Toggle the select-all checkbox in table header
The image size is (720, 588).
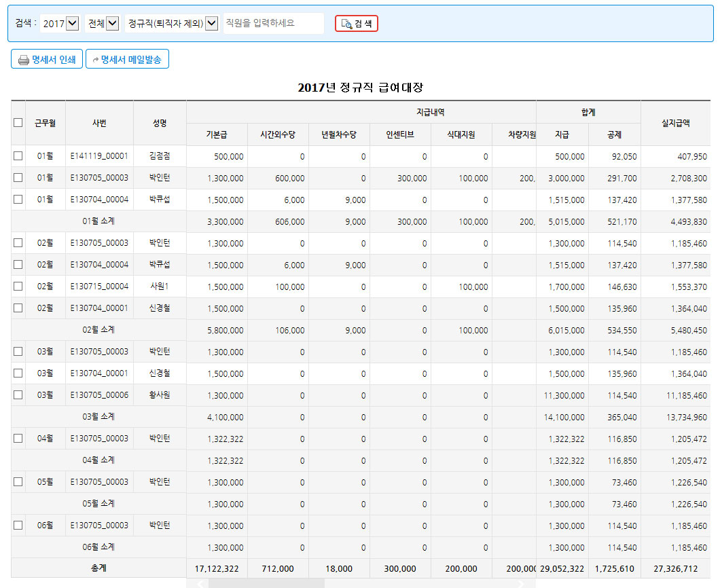coord(18,123)
